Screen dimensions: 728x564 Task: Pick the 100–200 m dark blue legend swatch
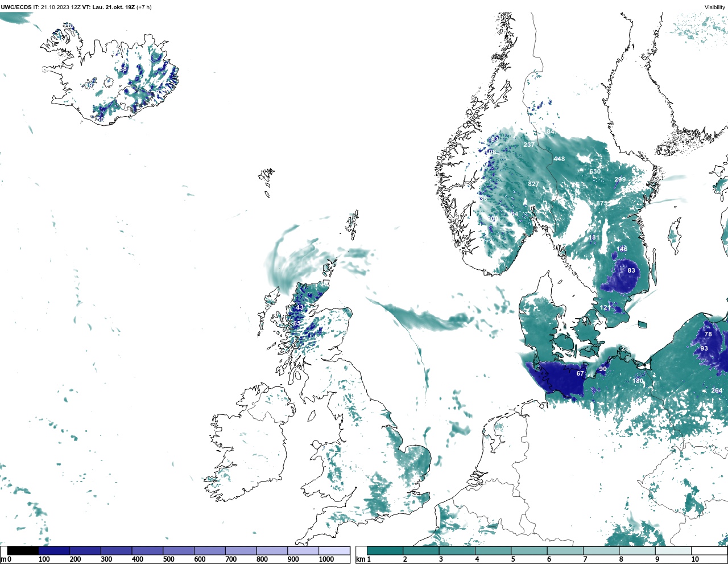click(x=54, y=550)
